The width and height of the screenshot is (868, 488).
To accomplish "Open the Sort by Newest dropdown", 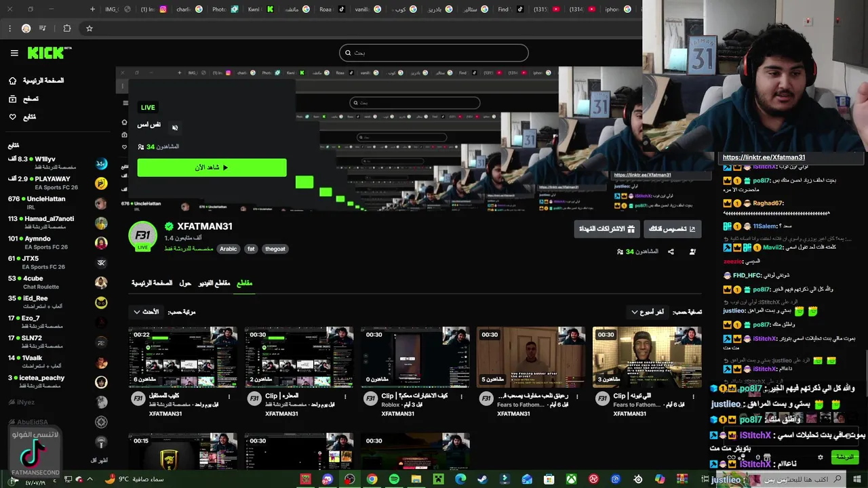I will click(146, 312).
